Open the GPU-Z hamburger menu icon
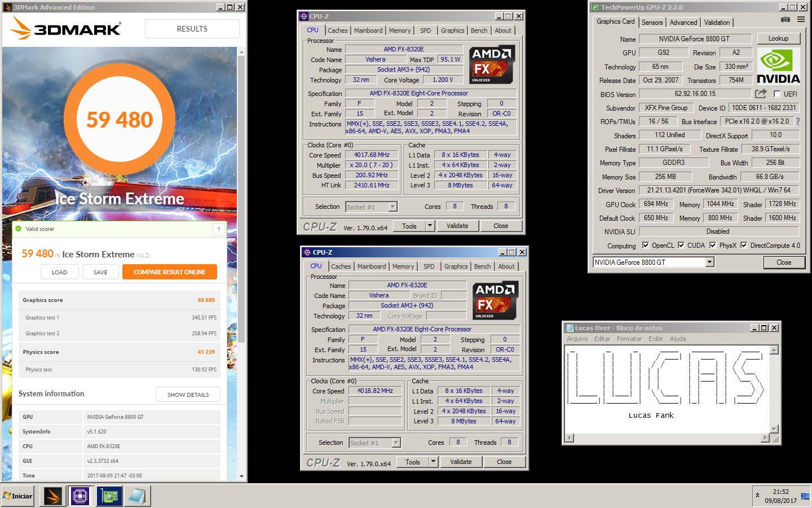 click(x=801, y=19)
